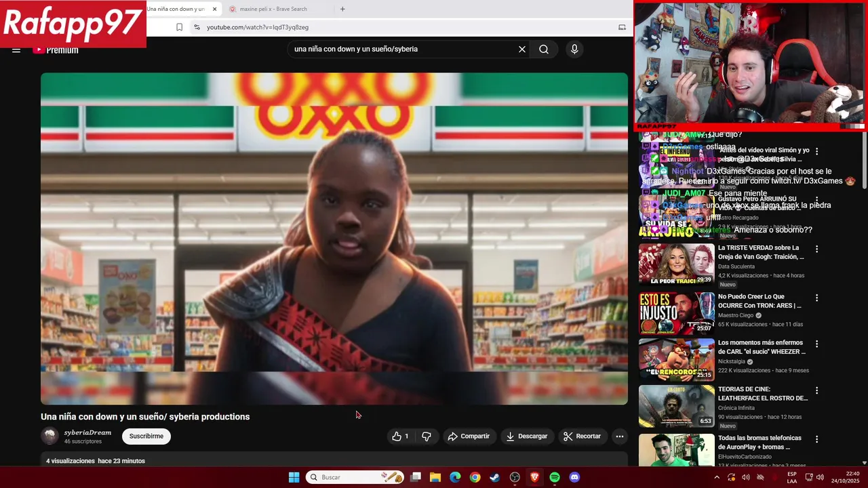Open Steam from the taskbar
The width and height of the screenshot is (868, 488).
click(495, 477)
